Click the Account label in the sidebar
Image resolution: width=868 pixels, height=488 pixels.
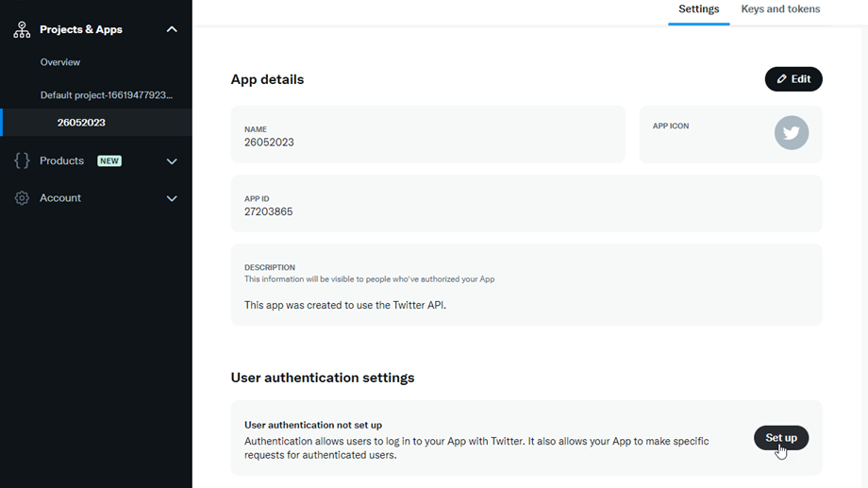60,198
